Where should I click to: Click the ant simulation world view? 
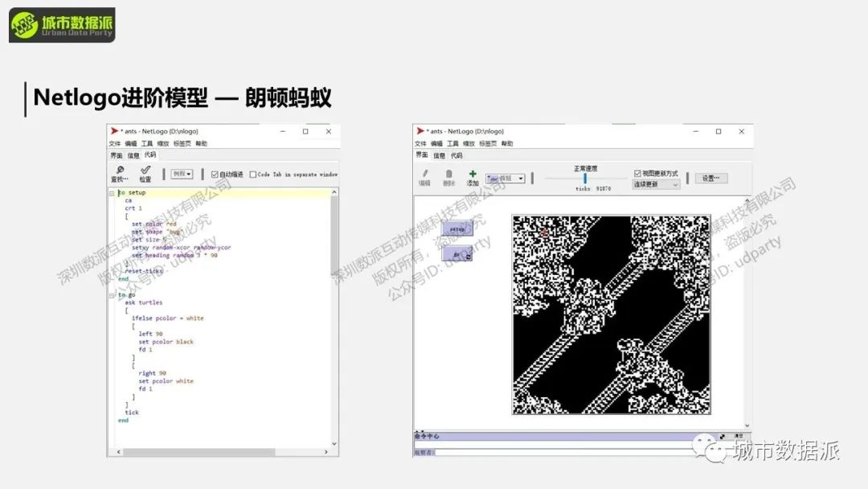pyautogui.click(x=611, y=314)
